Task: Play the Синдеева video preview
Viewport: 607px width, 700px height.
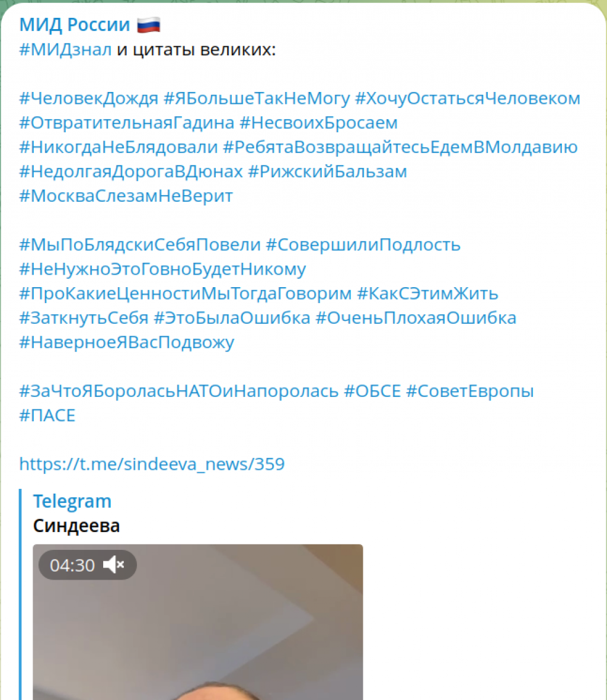Action: (197, 622)
